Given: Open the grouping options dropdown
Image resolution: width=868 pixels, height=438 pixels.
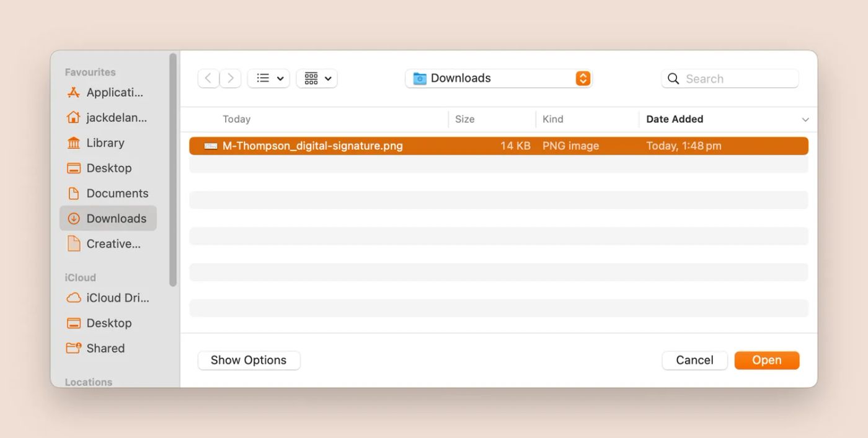Looking at the screenshot, I should coord(317,78).
